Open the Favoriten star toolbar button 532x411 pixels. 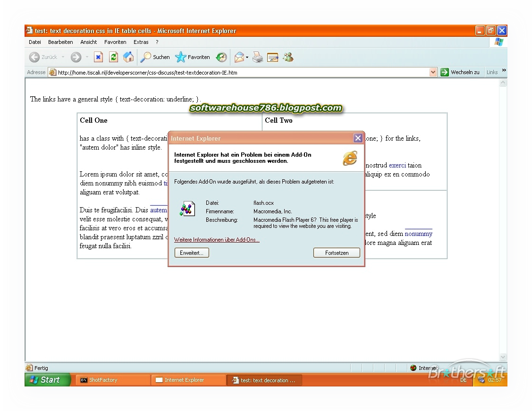coord(193,57)
